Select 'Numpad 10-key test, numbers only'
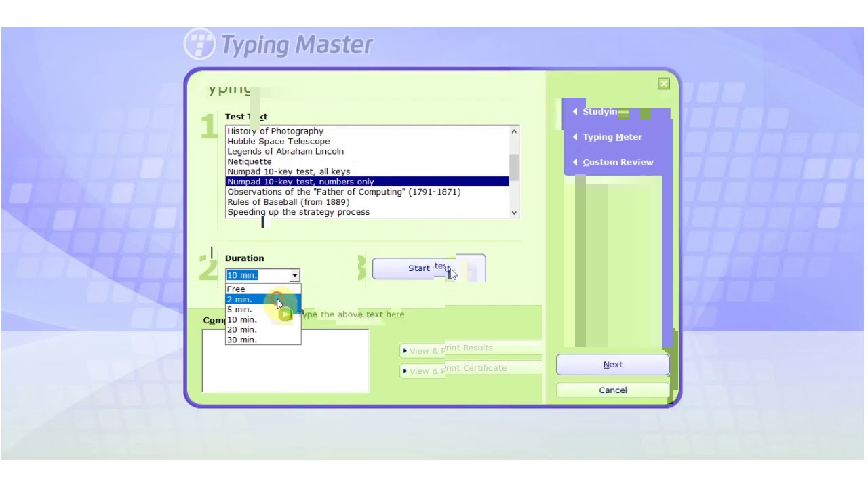The height and width of the screenshot is (488, 868). point(367,182)
